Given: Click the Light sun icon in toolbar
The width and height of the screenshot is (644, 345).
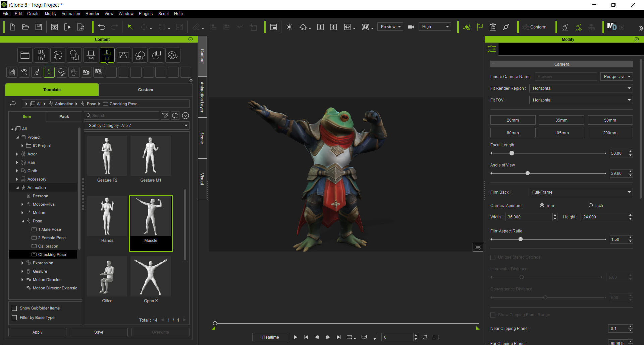Looking at the screenshot, I should 289,27.
